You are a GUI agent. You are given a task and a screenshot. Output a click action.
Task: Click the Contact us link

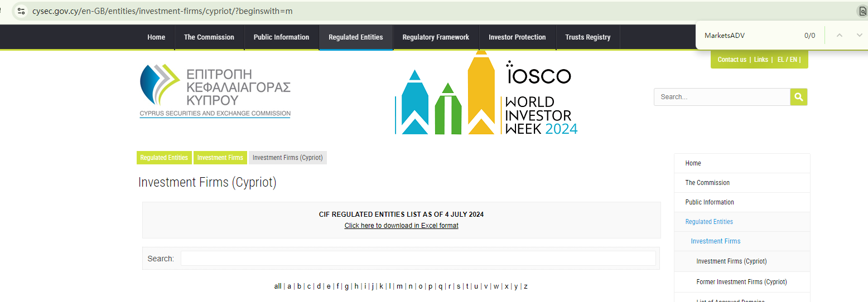click(732, 60)
